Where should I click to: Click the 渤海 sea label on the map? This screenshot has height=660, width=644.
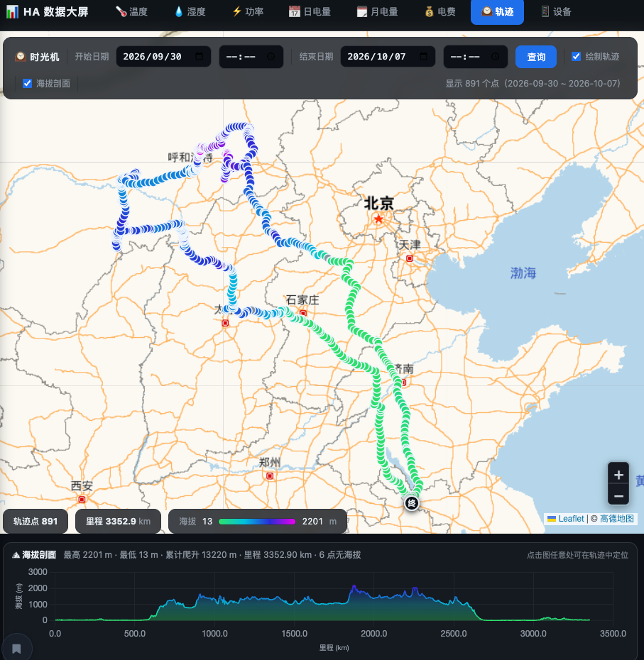point(523,273)
